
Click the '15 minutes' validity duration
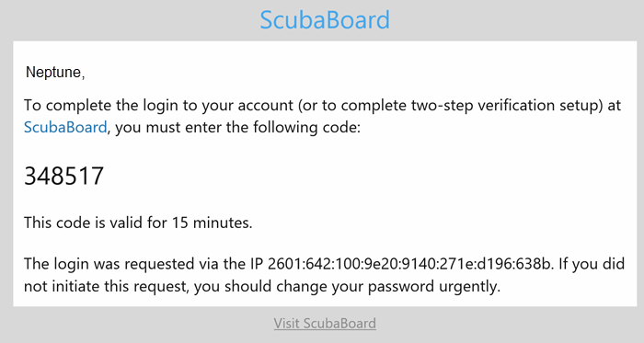point(212,223)
